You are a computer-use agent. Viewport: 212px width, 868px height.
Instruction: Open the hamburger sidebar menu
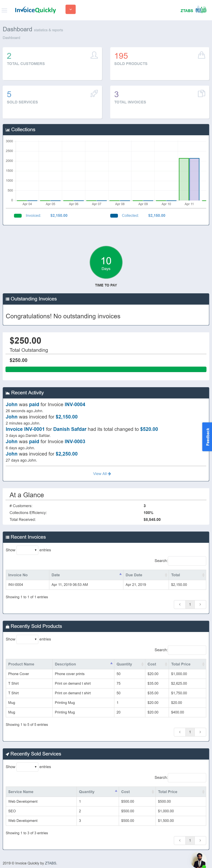[x=5, y=10]
